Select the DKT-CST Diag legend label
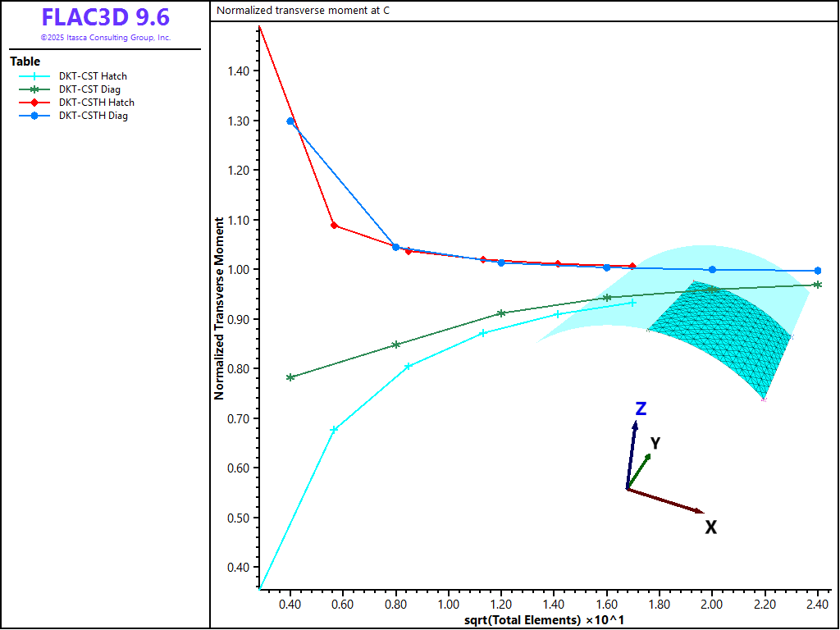Image resolution: width=840 pixels, height=630 pixels. point(89,89)
